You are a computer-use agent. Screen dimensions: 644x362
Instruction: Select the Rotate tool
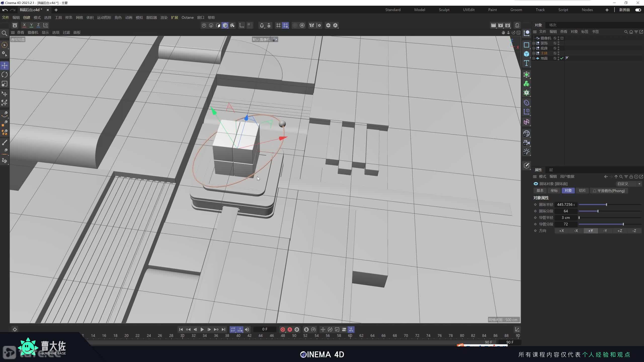(5, 75)
